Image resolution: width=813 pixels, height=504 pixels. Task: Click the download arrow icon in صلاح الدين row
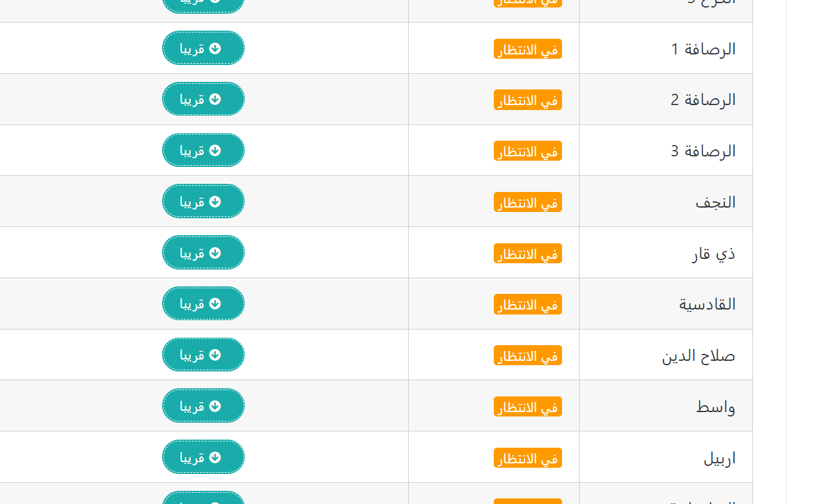click(215, 355)
